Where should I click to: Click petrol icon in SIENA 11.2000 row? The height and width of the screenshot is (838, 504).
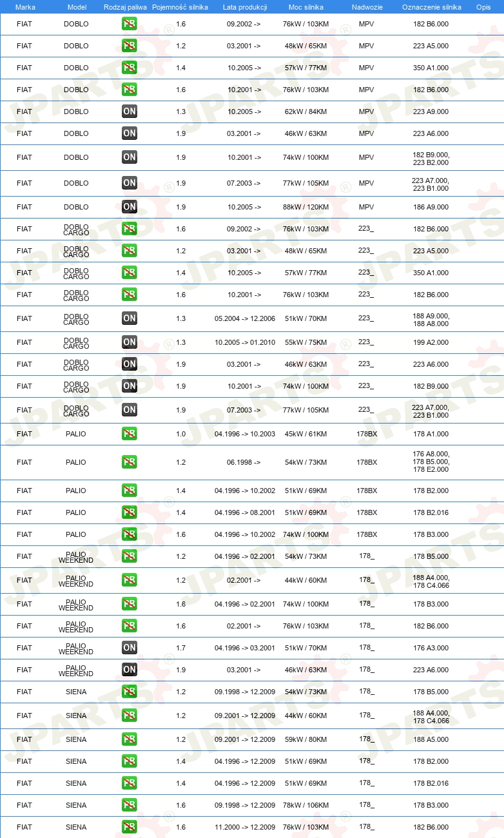tap(130, 827)
